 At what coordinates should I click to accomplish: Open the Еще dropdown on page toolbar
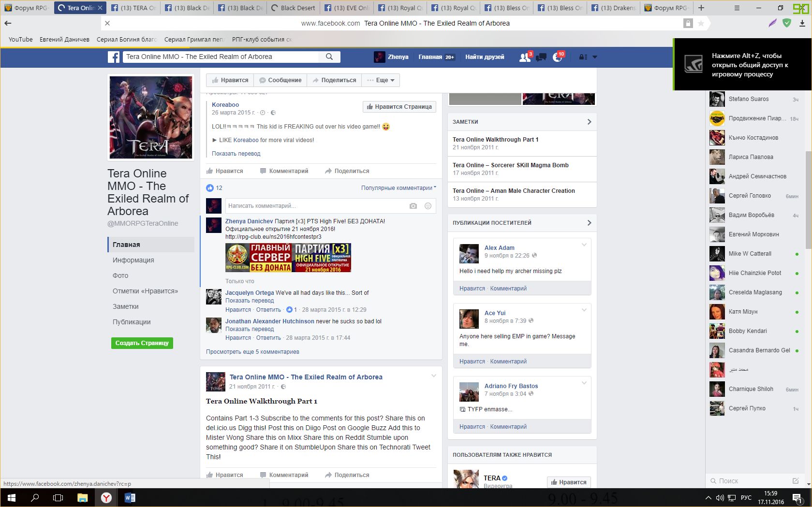[x=381, y=80]
